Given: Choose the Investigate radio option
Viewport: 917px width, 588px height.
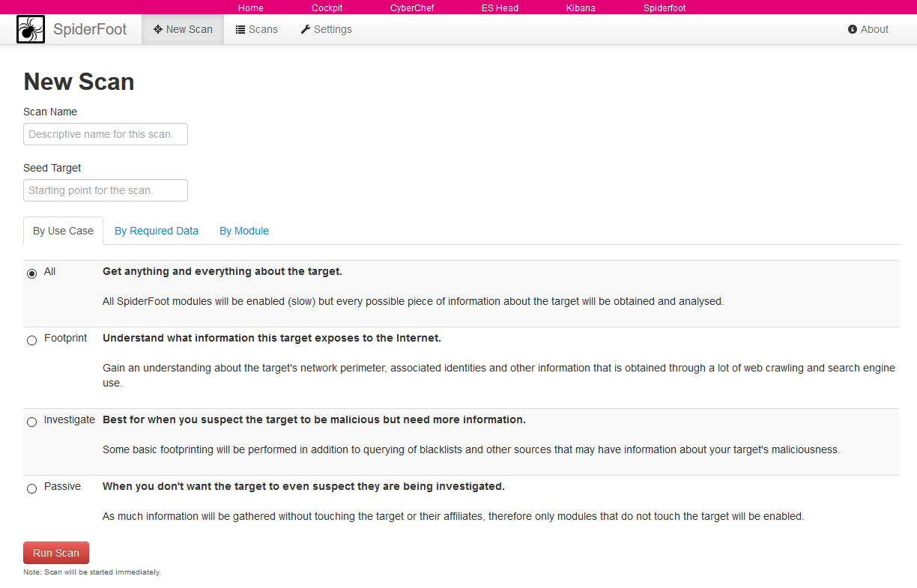Looking at the screenshot, I should tap(31, 422).
